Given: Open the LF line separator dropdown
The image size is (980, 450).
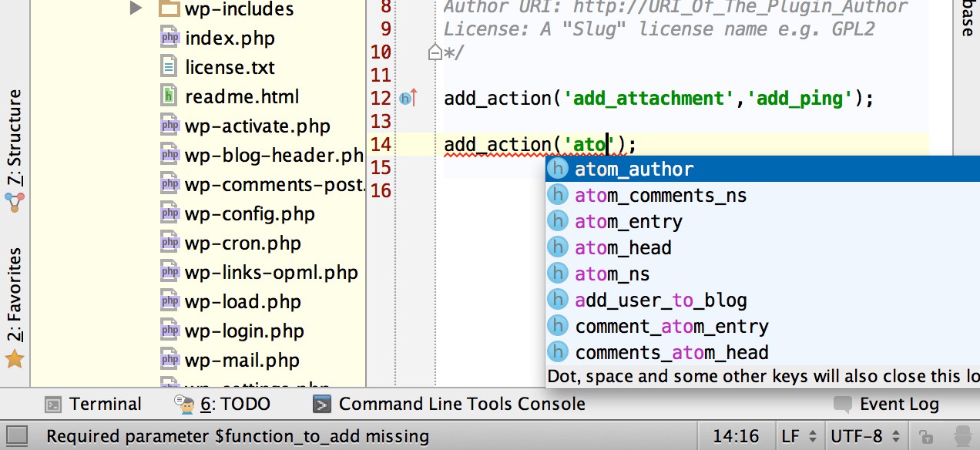Looking at the screenshot, I should [797, 437].
